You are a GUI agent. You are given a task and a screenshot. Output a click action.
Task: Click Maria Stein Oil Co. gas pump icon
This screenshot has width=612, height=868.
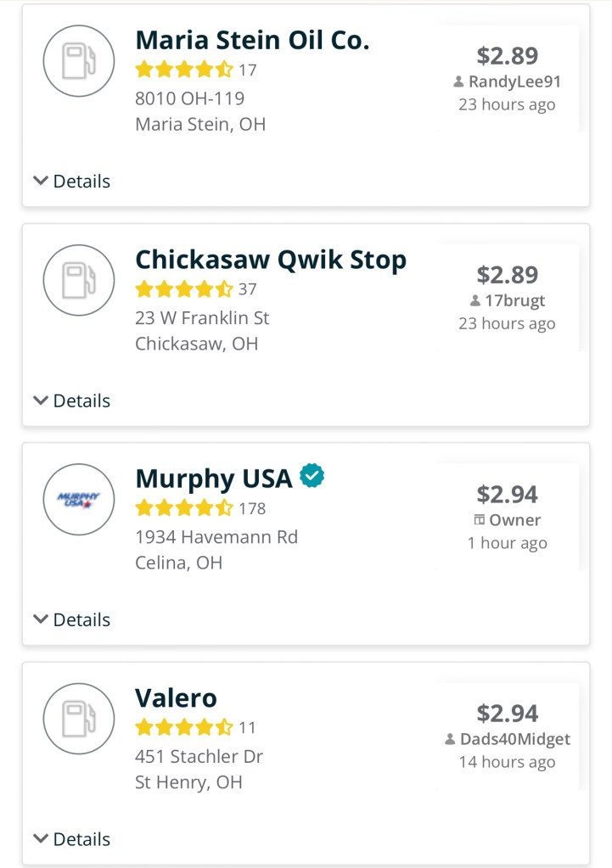pos(79,61)
